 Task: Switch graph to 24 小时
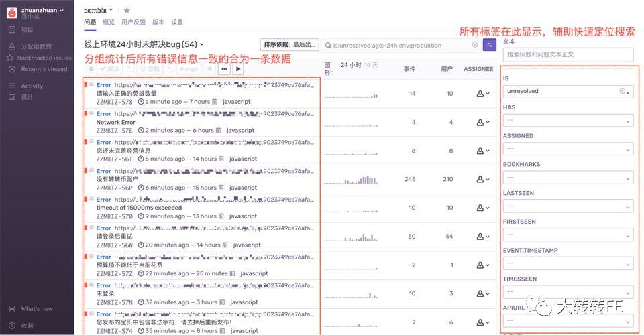(x=351, y=65)
